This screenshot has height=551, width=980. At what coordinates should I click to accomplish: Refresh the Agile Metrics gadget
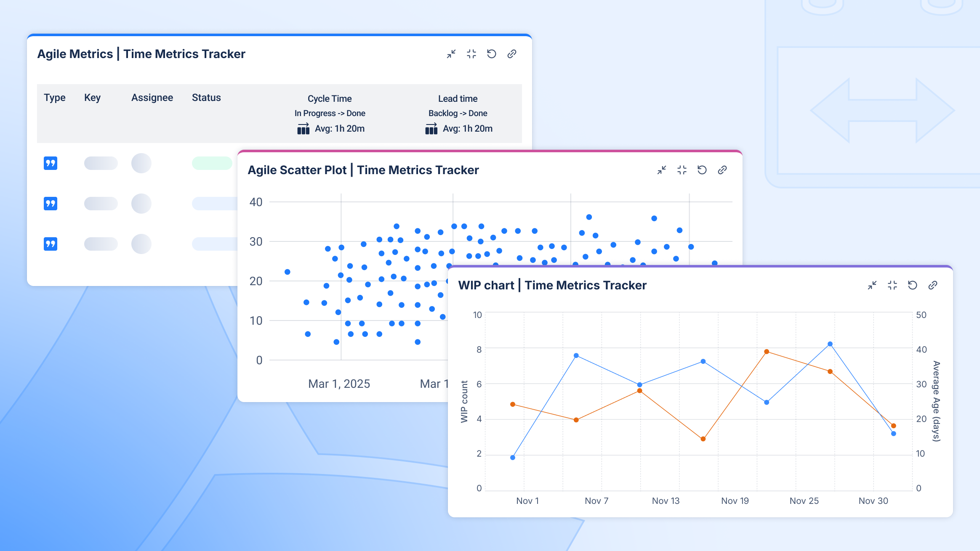click(x=492, y=54)
